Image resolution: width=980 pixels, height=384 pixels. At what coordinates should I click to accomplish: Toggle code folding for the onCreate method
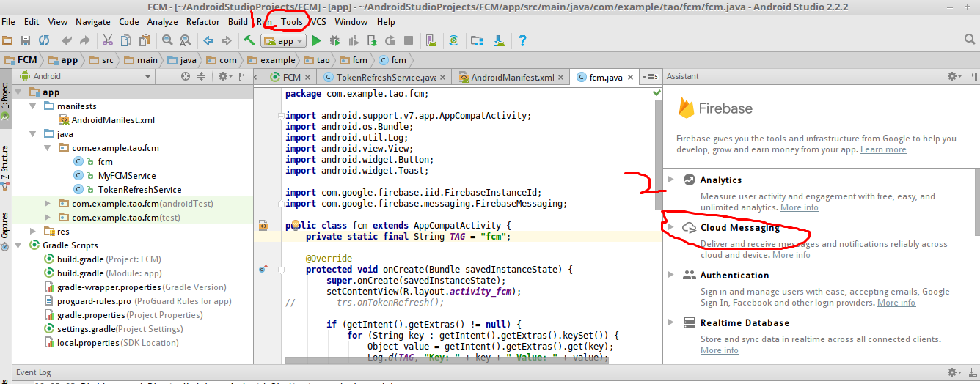(x=280, y=270)
